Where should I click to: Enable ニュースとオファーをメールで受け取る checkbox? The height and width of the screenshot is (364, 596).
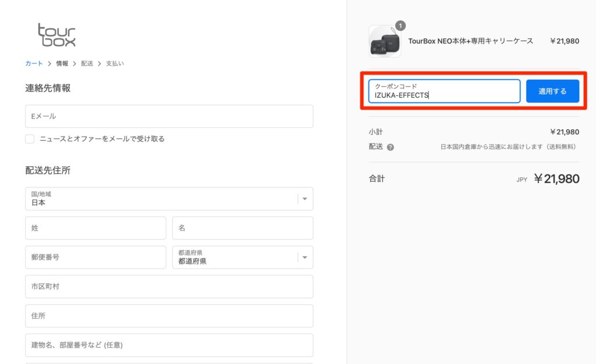(30, 139)
